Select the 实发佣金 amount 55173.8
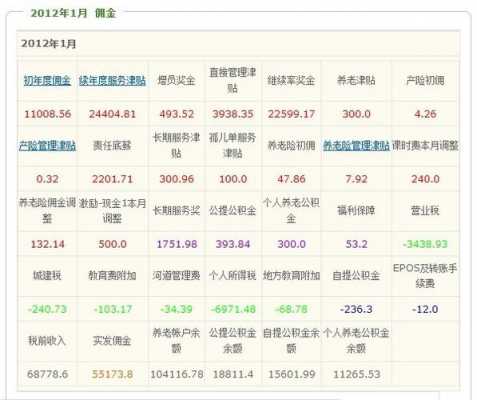The image size is (477, 400). [x=112, y=374]
